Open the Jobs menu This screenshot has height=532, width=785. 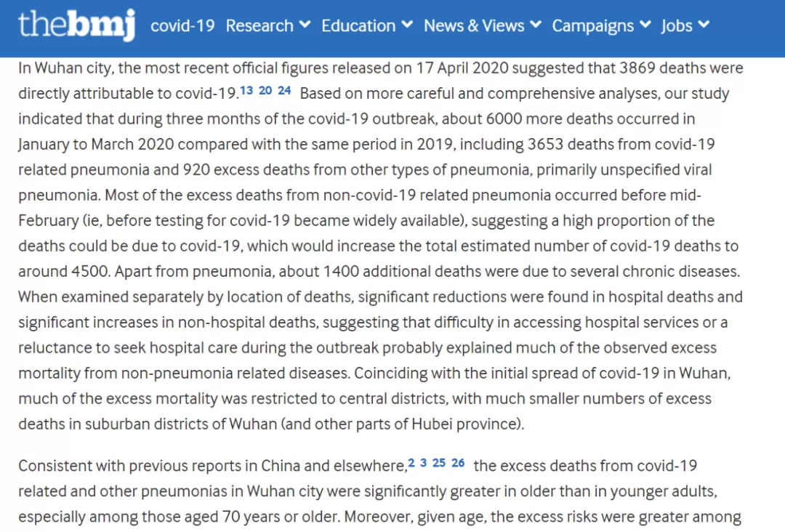pyautogui.click(x=677, y=25)
